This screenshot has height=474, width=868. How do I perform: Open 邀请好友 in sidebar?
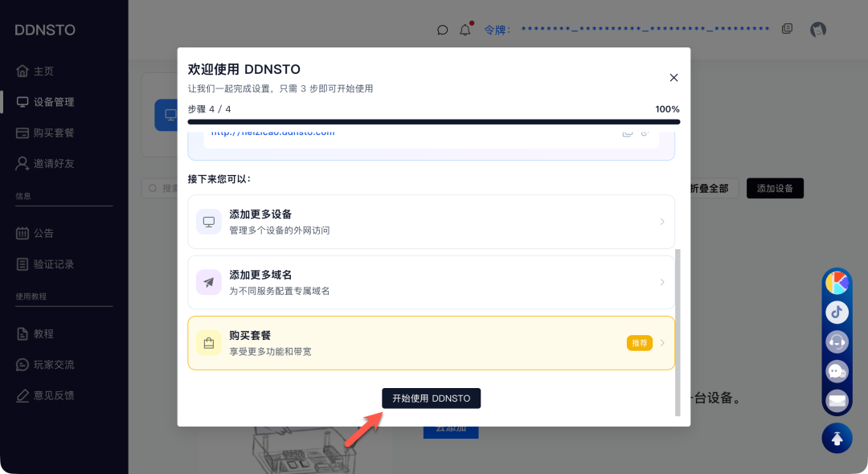pos(54,163)
